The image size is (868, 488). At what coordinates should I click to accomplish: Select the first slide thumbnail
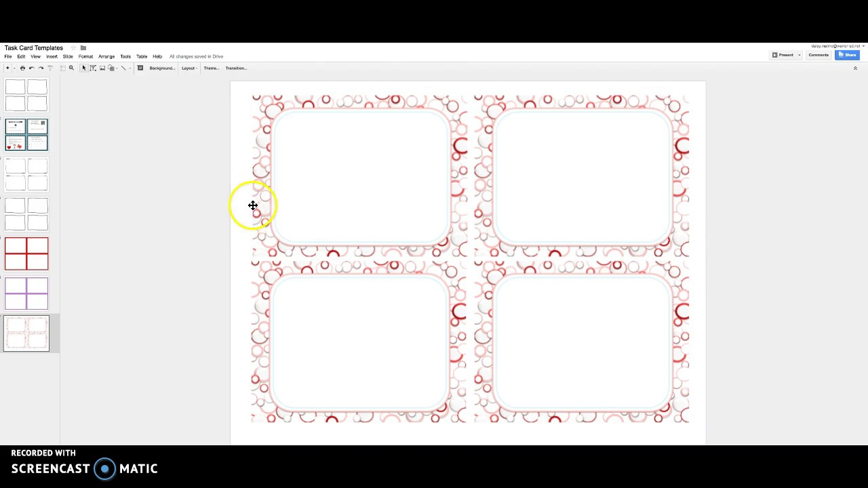pos(26,95)
